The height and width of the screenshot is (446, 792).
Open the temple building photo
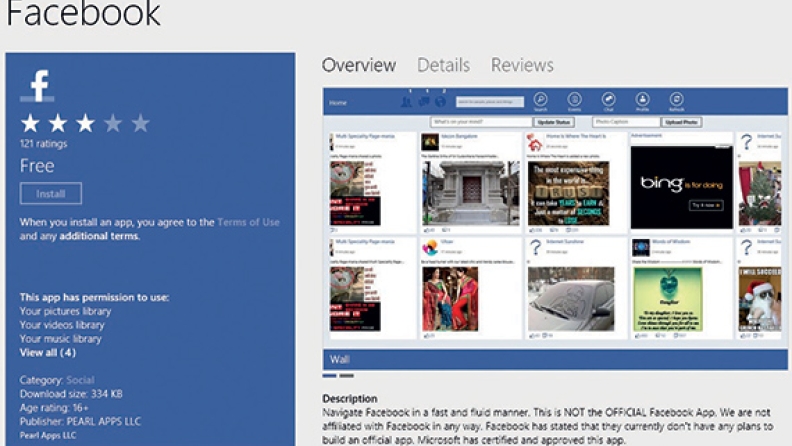[x=470, y=192]
